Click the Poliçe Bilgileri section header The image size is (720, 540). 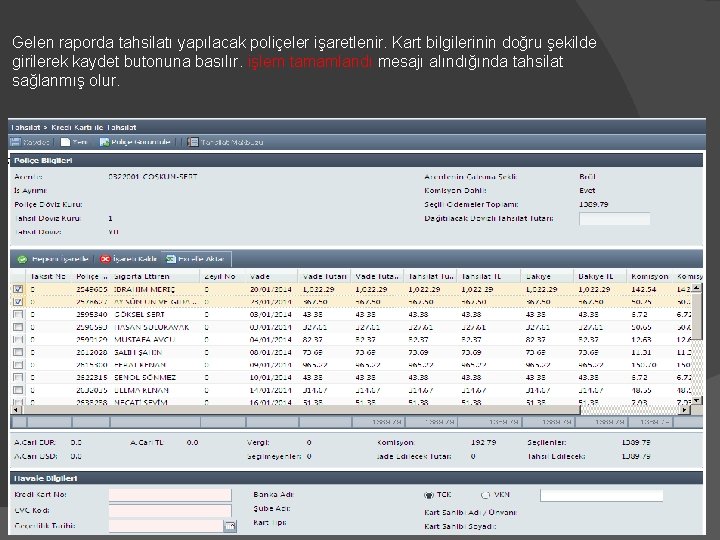43,161
